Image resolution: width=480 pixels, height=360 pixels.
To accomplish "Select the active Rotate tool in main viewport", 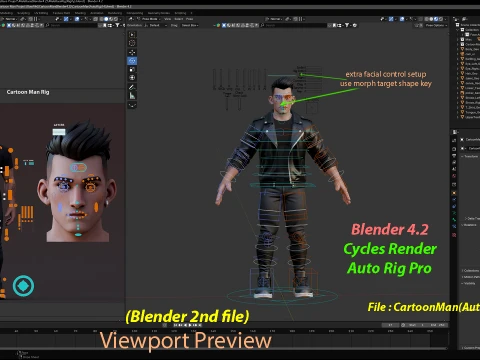I will 132,61.
